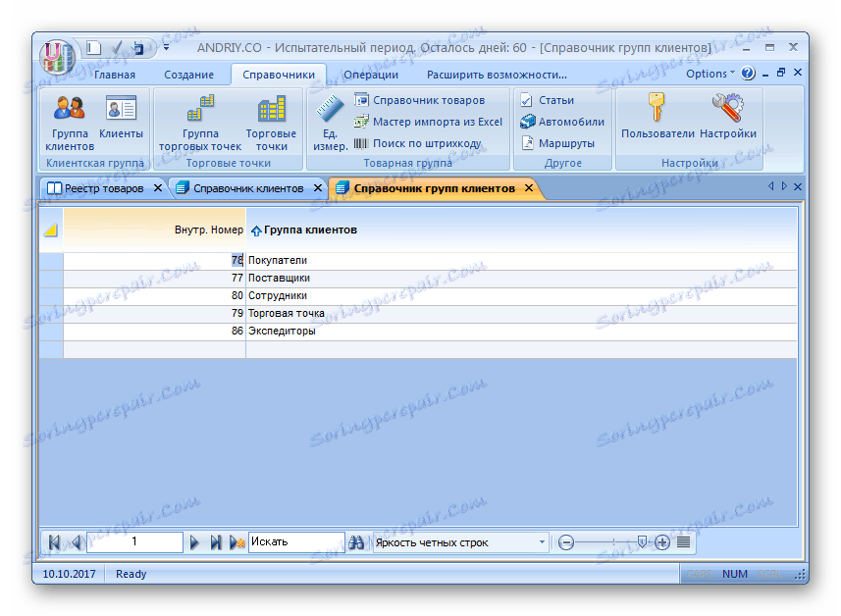Go to next record button

[194, 542]
